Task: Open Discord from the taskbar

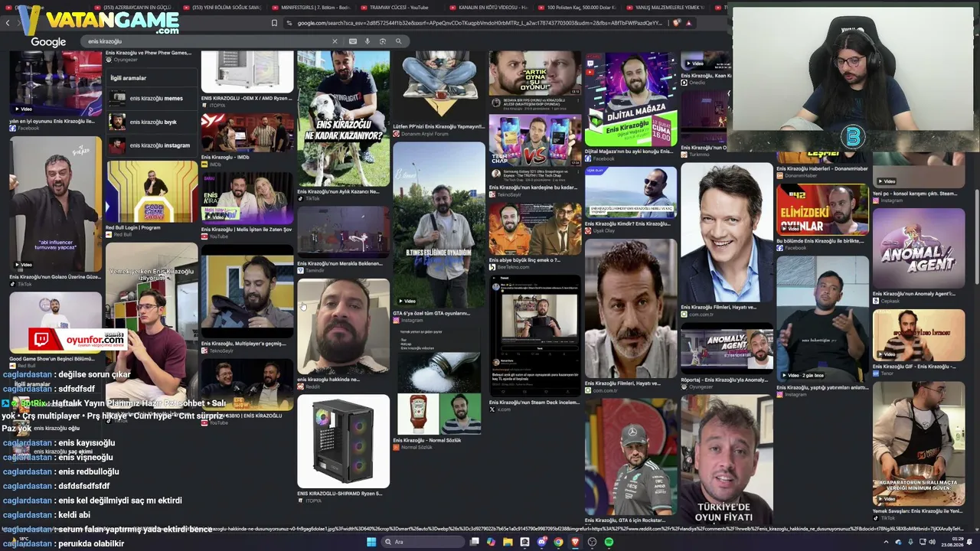Action: pyautogui.click(x=541, y=542)
